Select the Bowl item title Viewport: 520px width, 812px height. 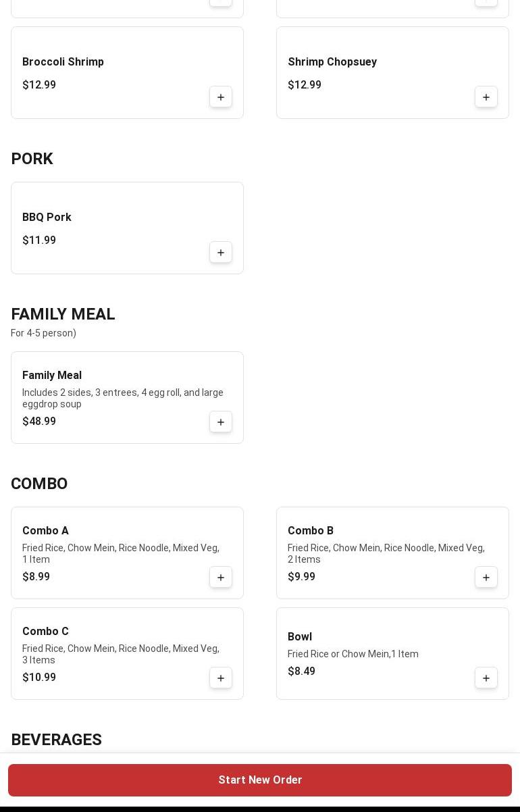coord(300,637)
